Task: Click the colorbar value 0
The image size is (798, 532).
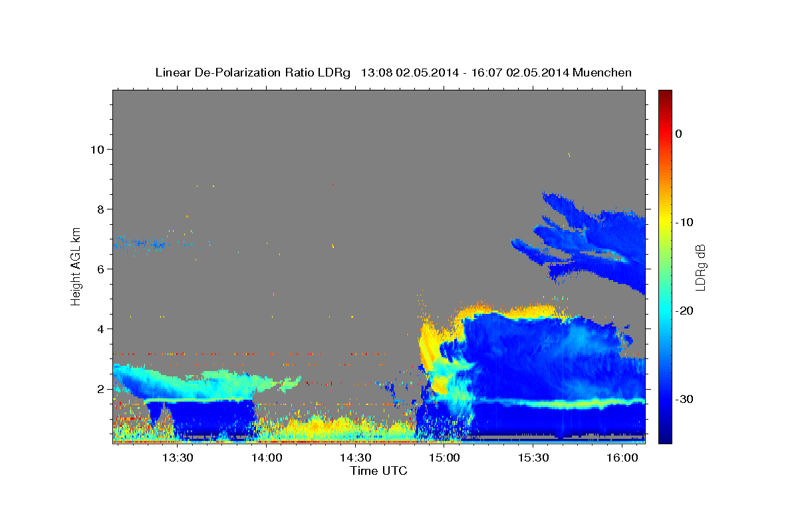Action: tap(679, 134)
